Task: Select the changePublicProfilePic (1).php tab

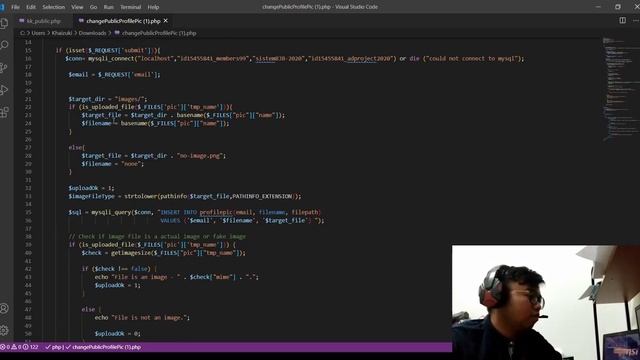Action: coord(123,21)
